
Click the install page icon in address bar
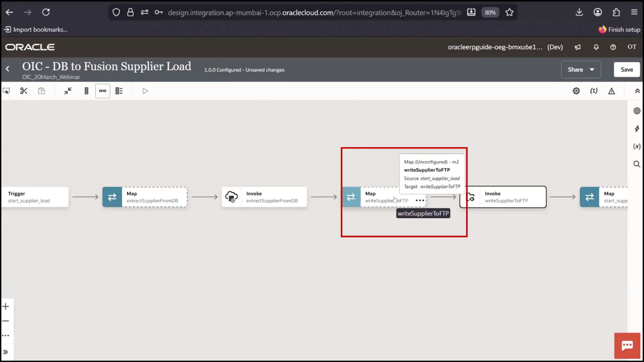(x=471, y=12)
